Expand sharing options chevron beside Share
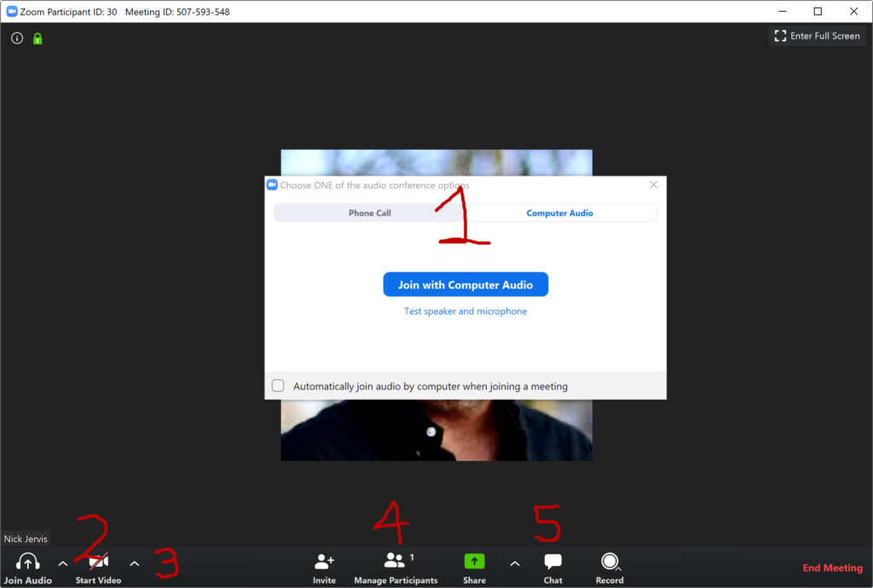 (515, 563)
